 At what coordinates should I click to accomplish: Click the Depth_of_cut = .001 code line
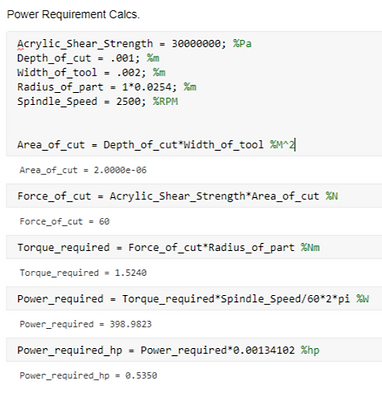pos(88,58)
